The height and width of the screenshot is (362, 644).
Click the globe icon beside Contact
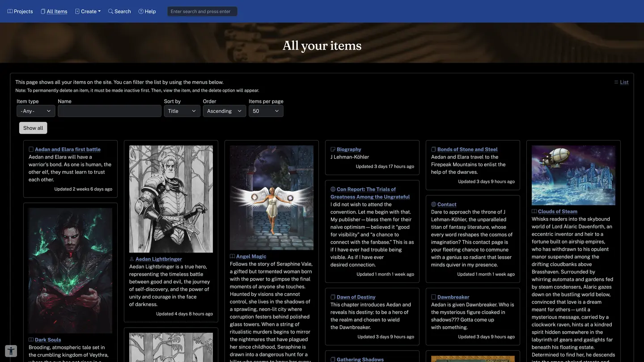(433, 205)
